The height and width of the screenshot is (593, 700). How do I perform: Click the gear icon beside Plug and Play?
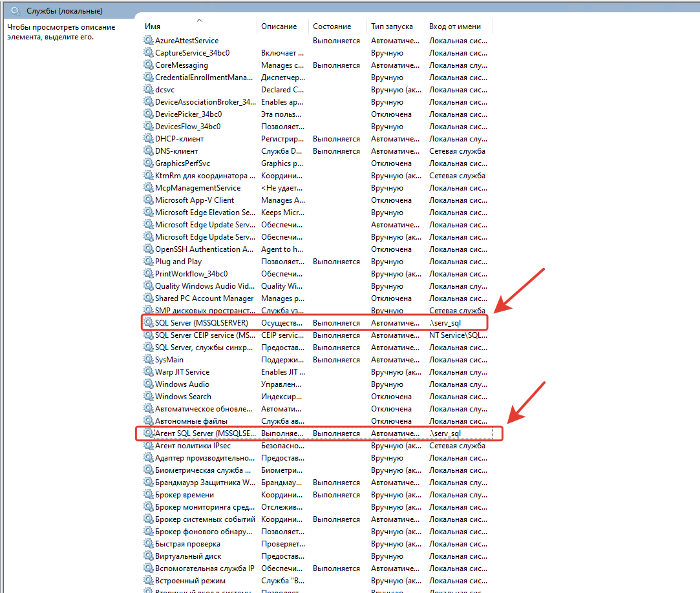[148, 262]
